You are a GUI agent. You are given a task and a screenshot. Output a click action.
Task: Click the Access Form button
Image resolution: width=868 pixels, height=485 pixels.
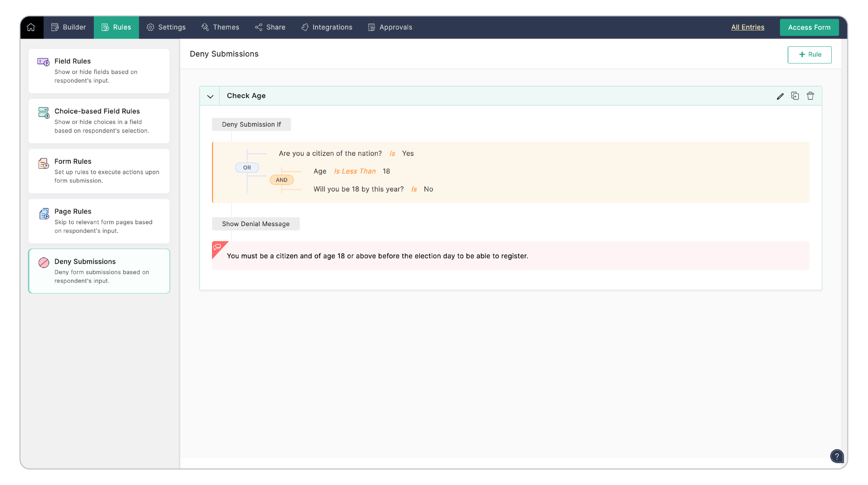(x=809, y=27)
